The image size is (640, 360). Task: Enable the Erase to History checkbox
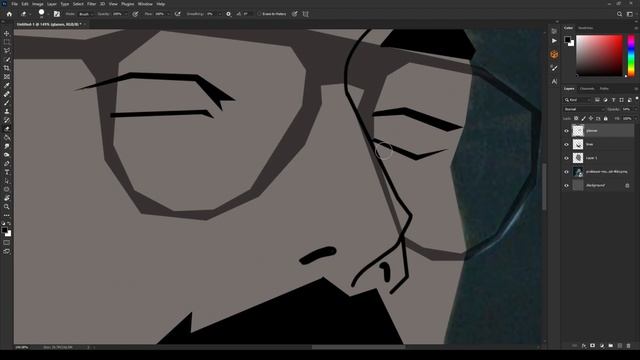(x=259, y=14)
